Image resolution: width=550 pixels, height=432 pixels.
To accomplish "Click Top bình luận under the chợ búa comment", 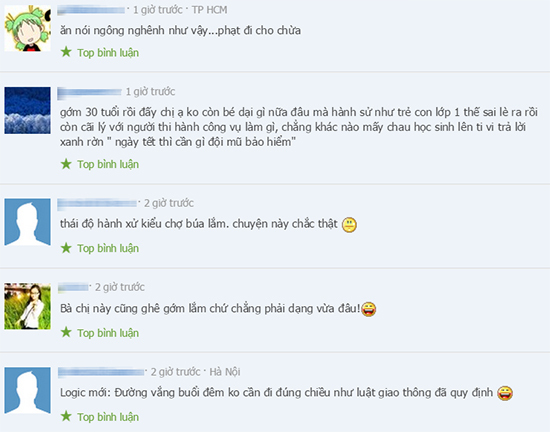I will click(x=108, y=249).
